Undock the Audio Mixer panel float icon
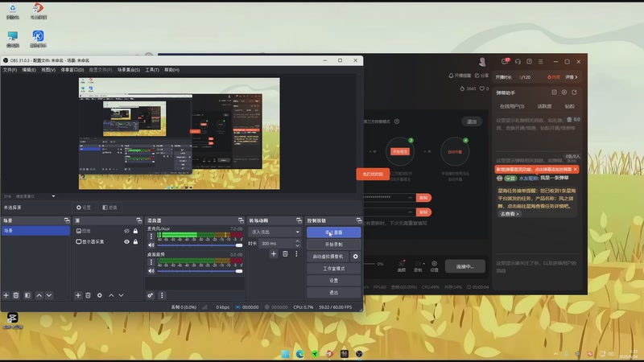 [x=241, y=220]
